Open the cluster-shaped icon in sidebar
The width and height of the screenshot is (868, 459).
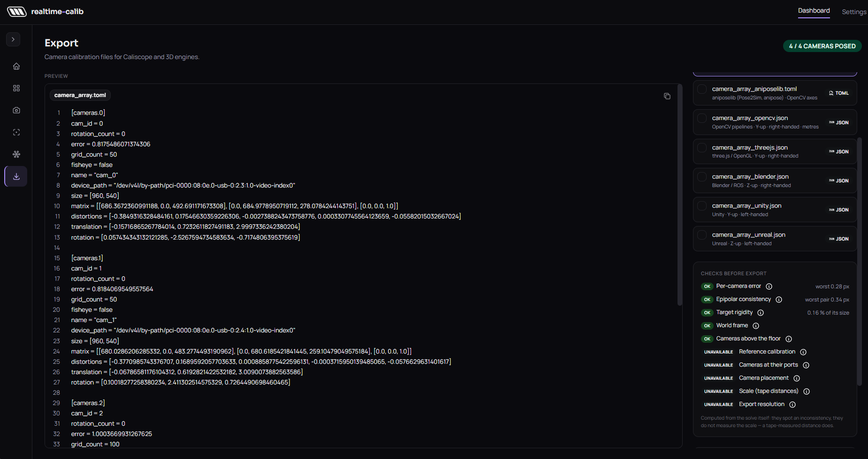(16, 154)
